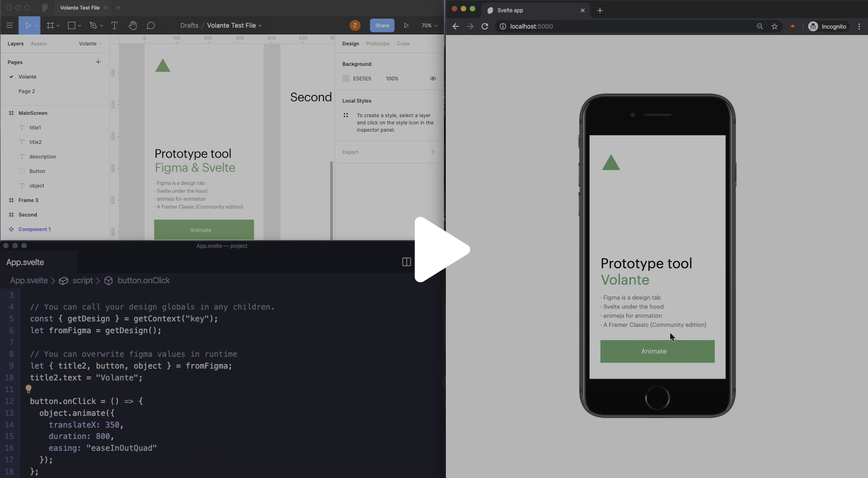Open the 70% zoom level dropdown
The image size is (868, 478).
click(x=429, y=25)
